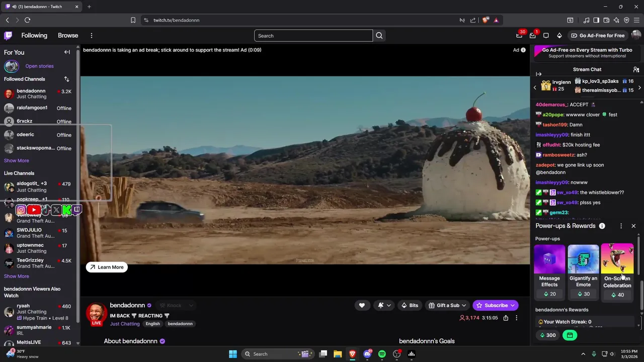Open TeeGrizzley live channel
The width and height of the screenshot is (644, 362).
[x=39, y=263]
